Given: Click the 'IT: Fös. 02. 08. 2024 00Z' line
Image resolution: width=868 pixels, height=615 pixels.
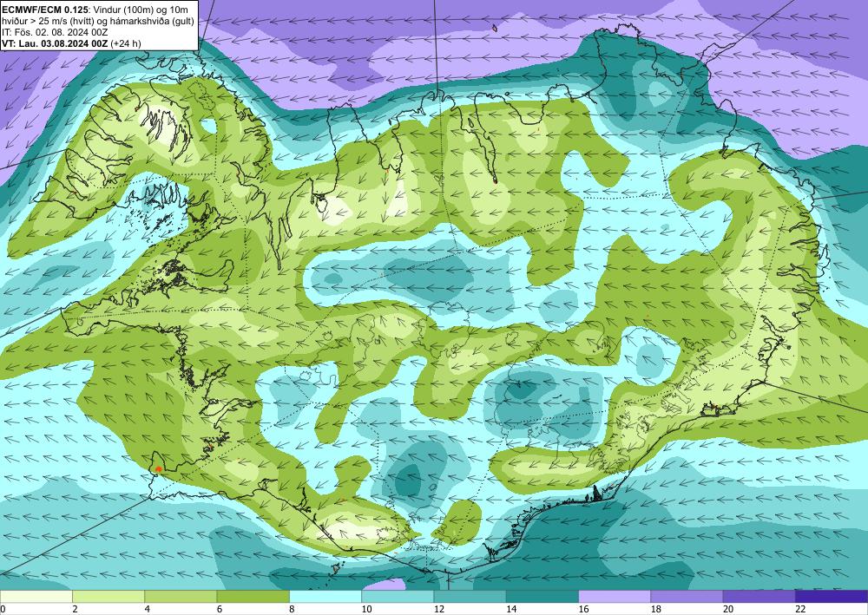Looking at the screenshot, I should 55,32.
